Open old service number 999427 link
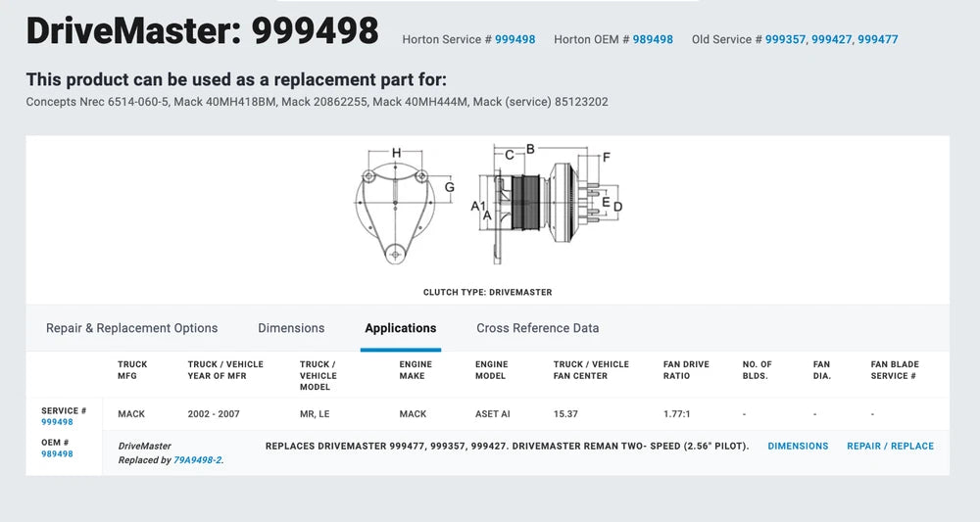 [831, 40]
